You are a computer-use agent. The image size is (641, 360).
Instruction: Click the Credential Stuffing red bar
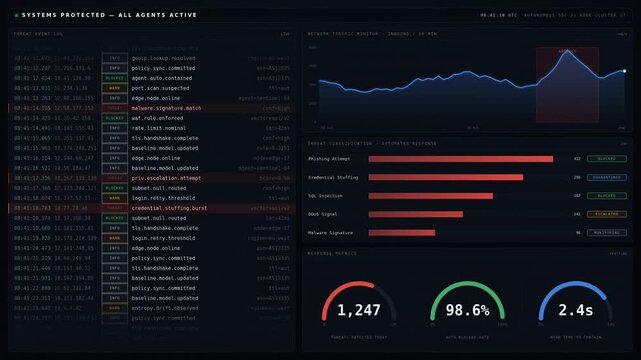tap(446, 177)
